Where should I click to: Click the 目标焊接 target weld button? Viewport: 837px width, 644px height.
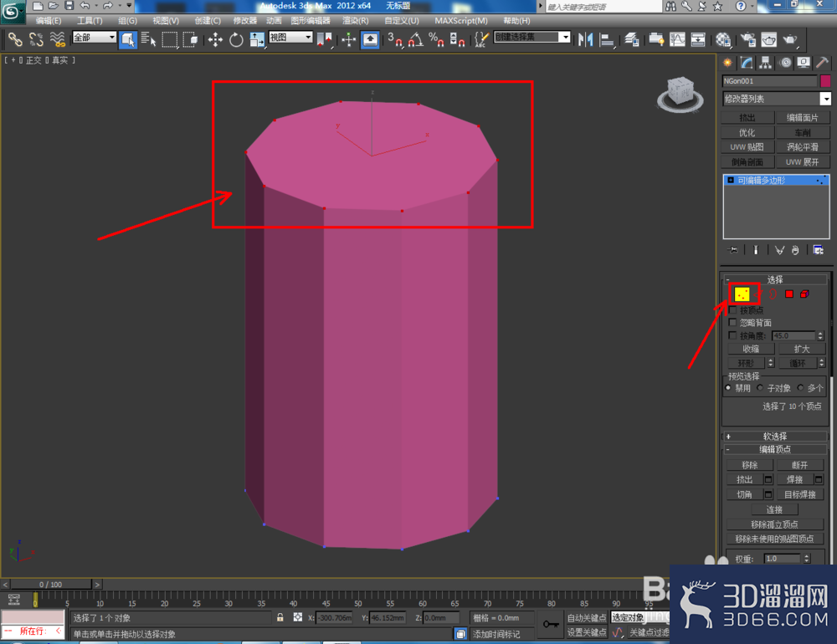pos(799,494)
